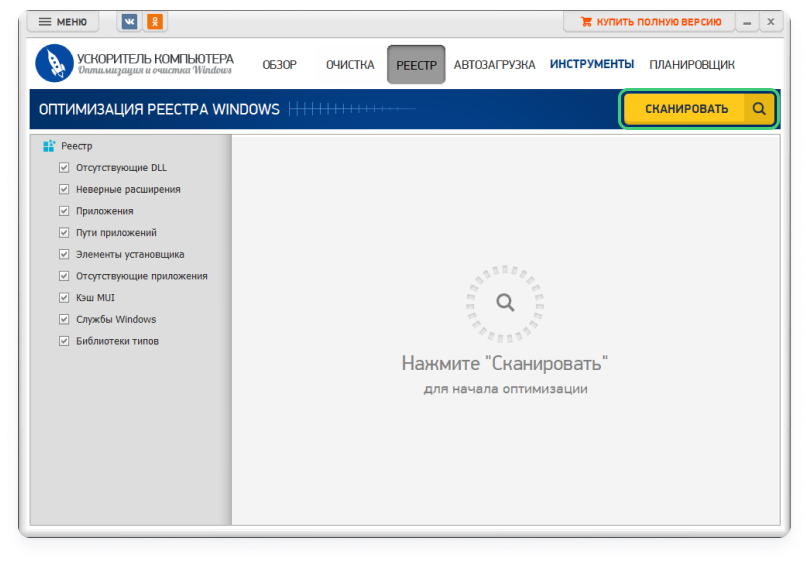Image resolution: width=809 pixels, height=564 pixels.
Task: Uncheck the Приложения checkbox
Action: [64, 211]
